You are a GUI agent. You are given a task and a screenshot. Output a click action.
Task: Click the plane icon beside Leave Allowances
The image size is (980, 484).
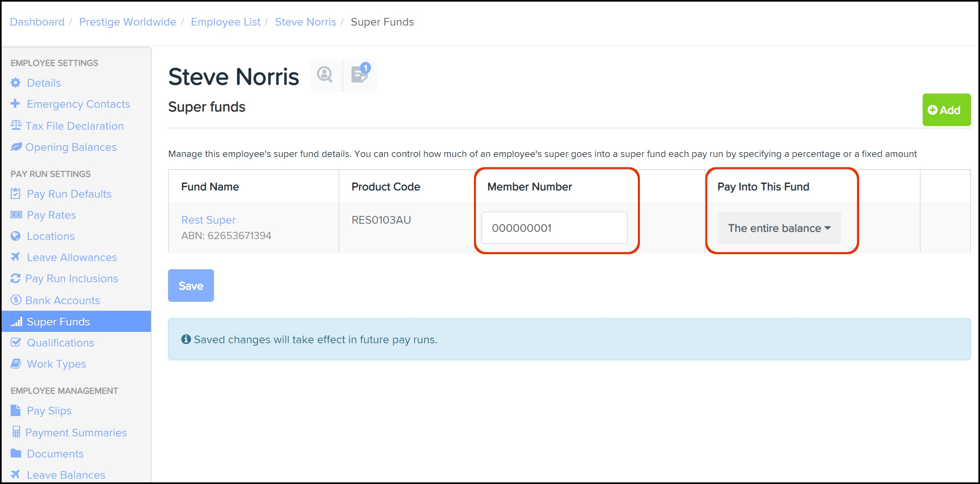[15, 257]
